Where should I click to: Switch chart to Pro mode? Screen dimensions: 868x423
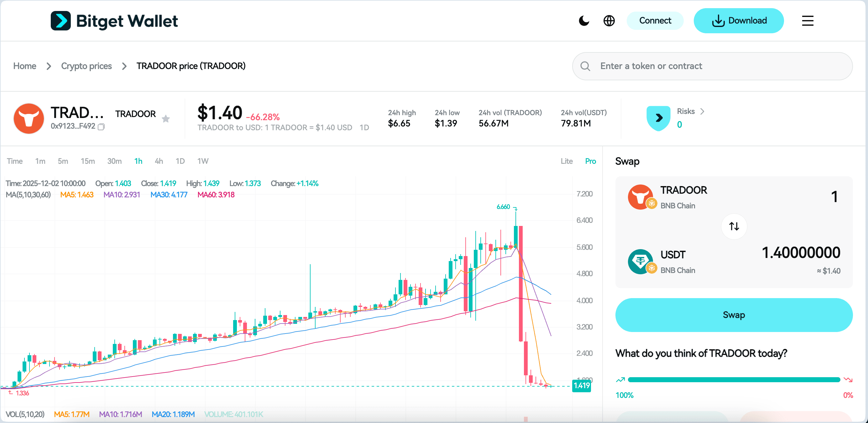coord(590,161)
